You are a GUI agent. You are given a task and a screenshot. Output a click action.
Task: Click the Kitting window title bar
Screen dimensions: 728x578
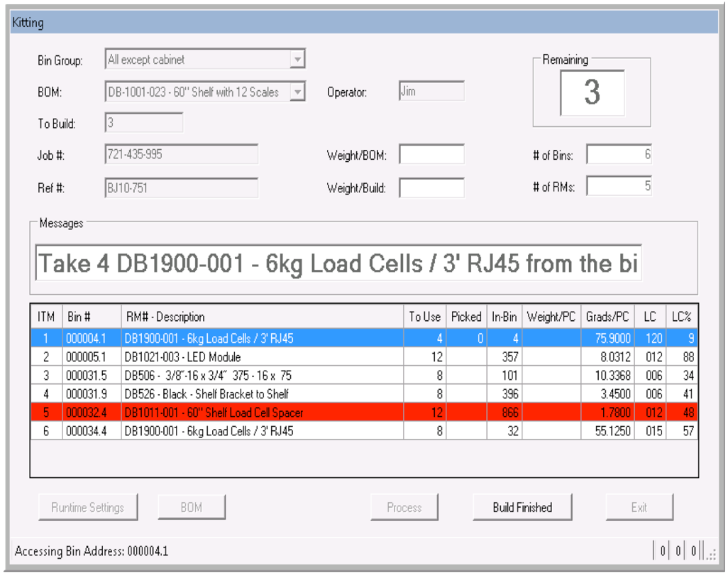[364, 22]
